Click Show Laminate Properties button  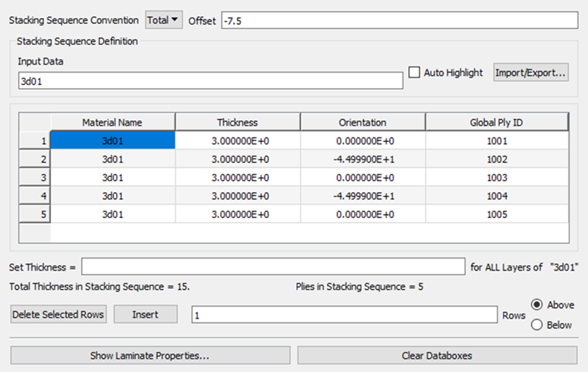(x=150, y=355)
